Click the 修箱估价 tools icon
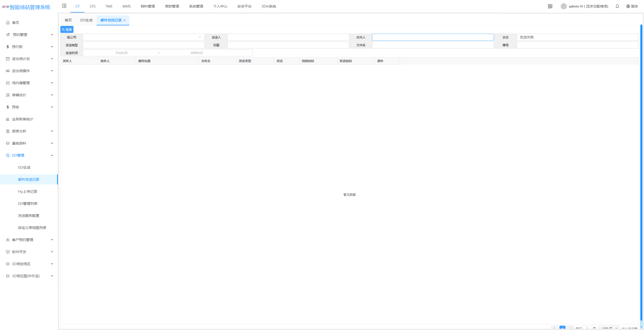Screen dimensions: 644x330 pos(8,95)
